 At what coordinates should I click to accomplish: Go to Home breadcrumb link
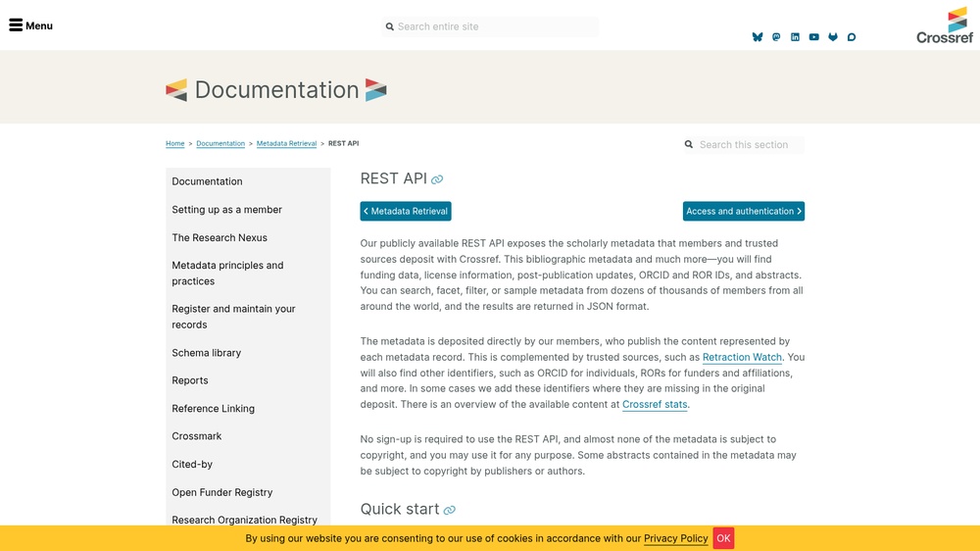[x=175, y=143]
